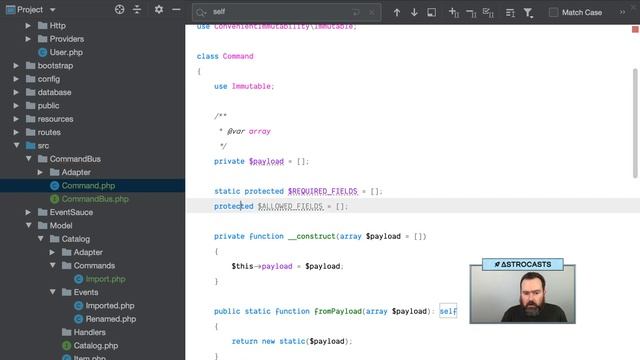The height and width of the screenshot is (360, 640).
Task: Collapse all in Project panel
Action: (x=137, y=9)
